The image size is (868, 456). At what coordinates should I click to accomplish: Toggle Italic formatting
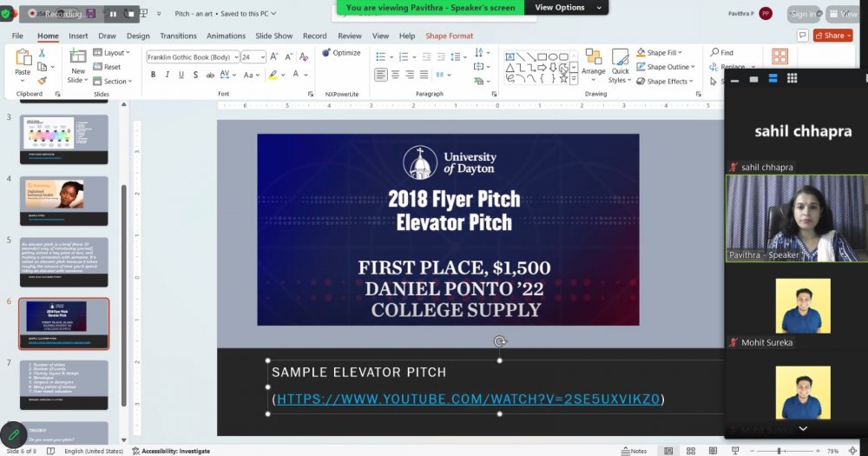(168, 75)
